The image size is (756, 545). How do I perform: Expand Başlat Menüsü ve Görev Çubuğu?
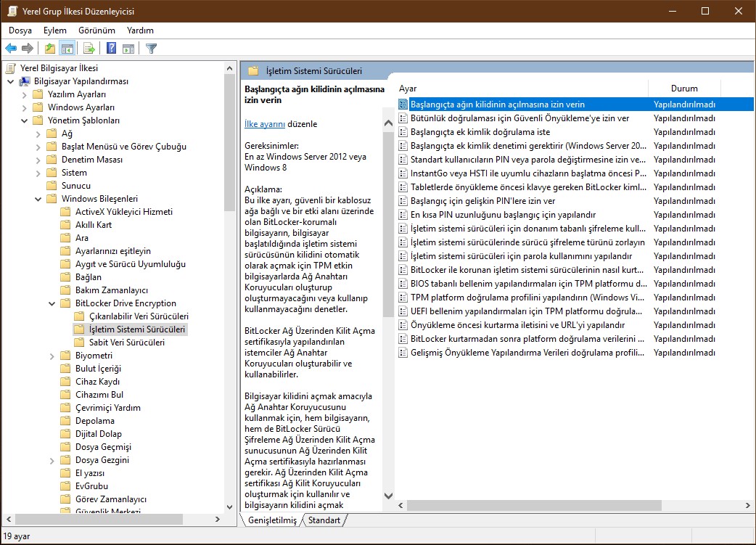(38, 147)
